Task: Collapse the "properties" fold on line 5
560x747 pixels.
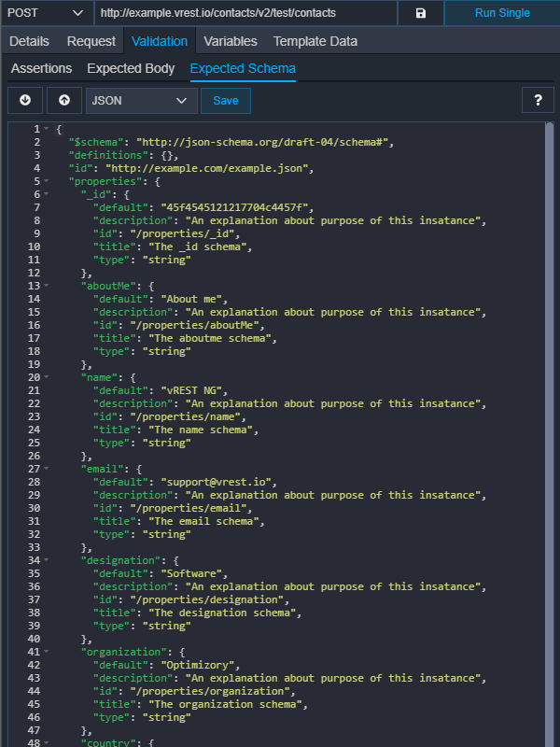Action: (46, 181)
